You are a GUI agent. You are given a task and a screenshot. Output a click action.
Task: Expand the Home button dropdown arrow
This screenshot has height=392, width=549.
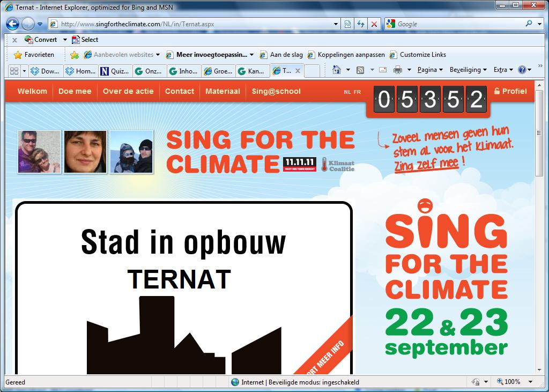coord(348,70)
